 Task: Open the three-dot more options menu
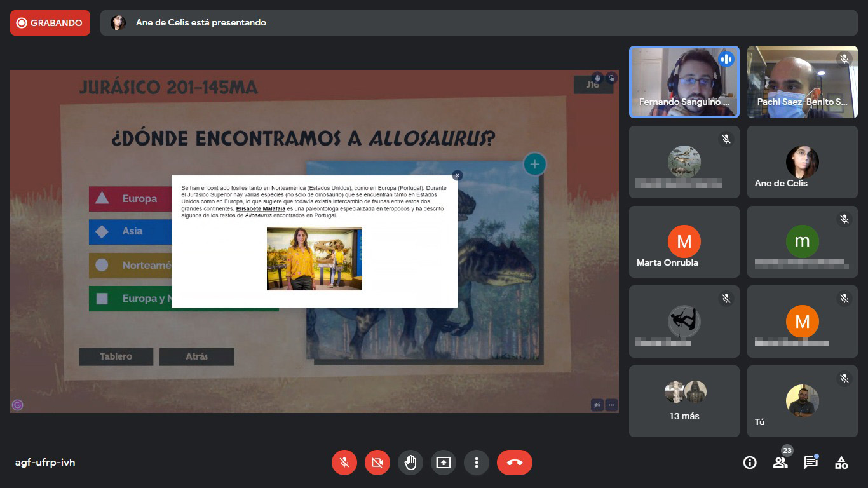pos(477,463)
